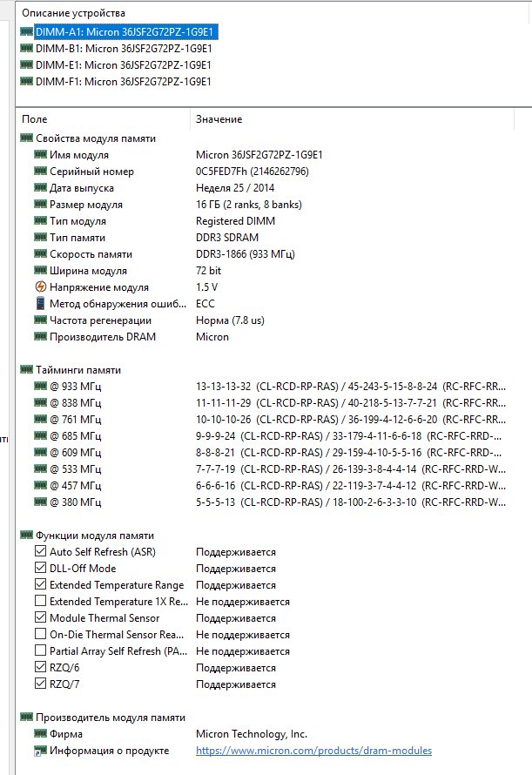Click the lightning Напряжение модуля icon

point(41,286)
